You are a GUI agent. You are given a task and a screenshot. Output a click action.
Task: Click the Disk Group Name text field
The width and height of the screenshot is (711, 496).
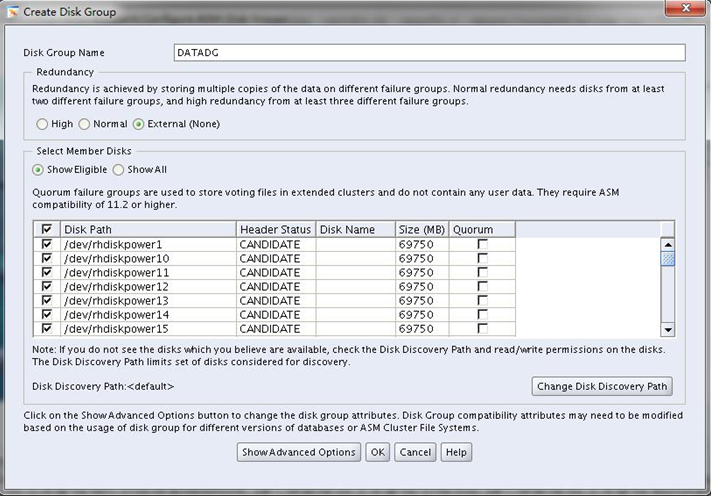429,53
